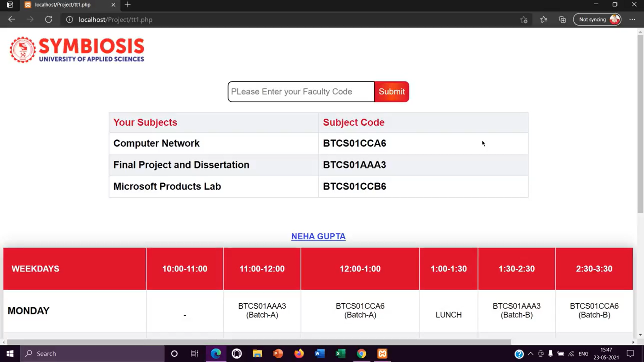The image size is (644, 362).
Task: Click the microphone status icon in system tray
Action: point(550,353)
